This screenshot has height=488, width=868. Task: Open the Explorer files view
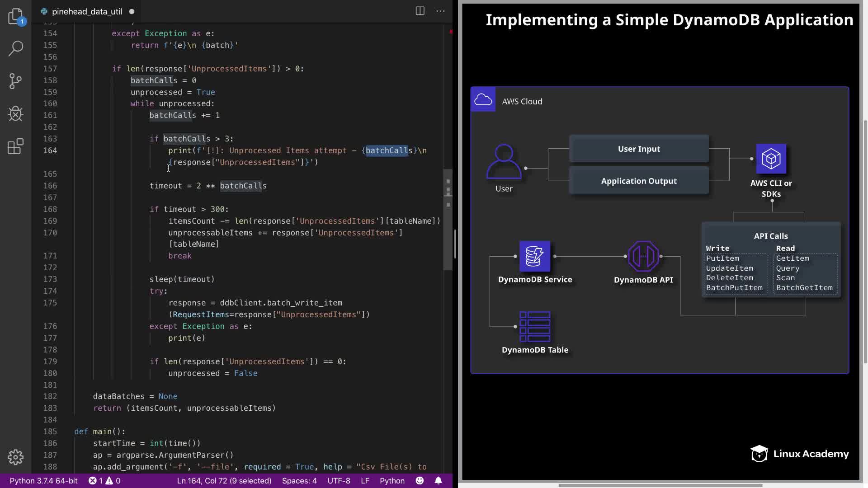click(x=16, y=16)
